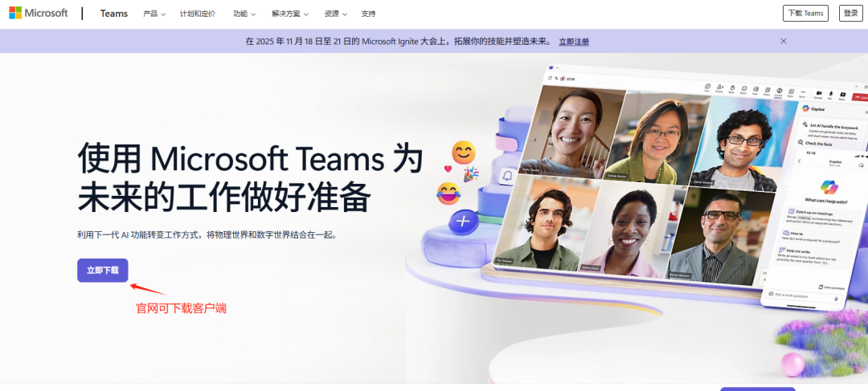Viewport: 868px width, 391px height.
Task: Click the smiling emoji icon
Action: pos(464,153)
